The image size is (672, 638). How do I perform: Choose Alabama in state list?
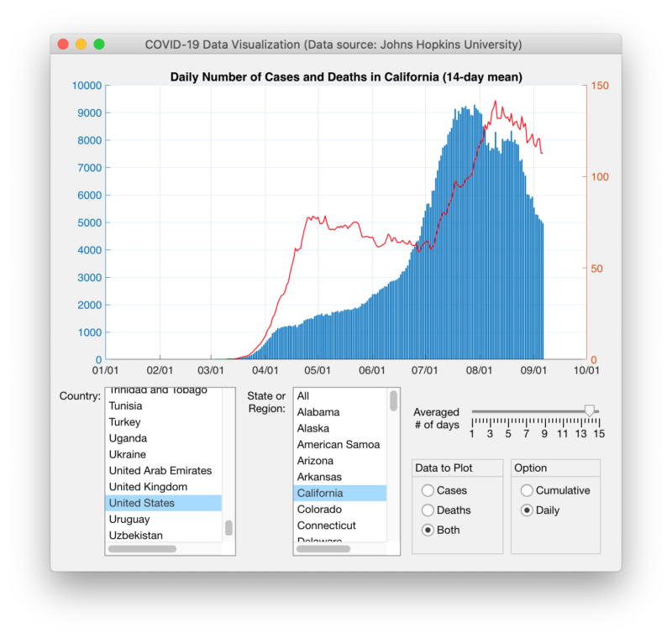[x=318, y=412]
